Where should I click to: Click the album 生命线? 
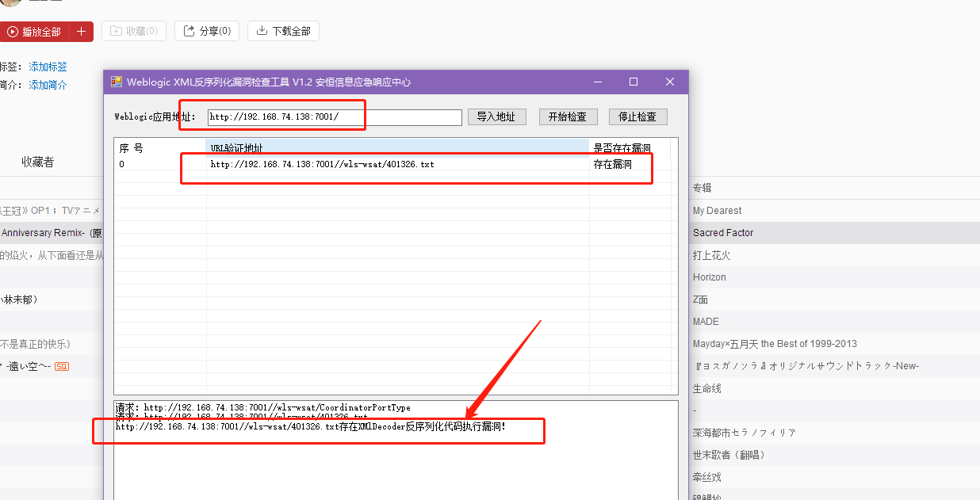click(706, 389)
